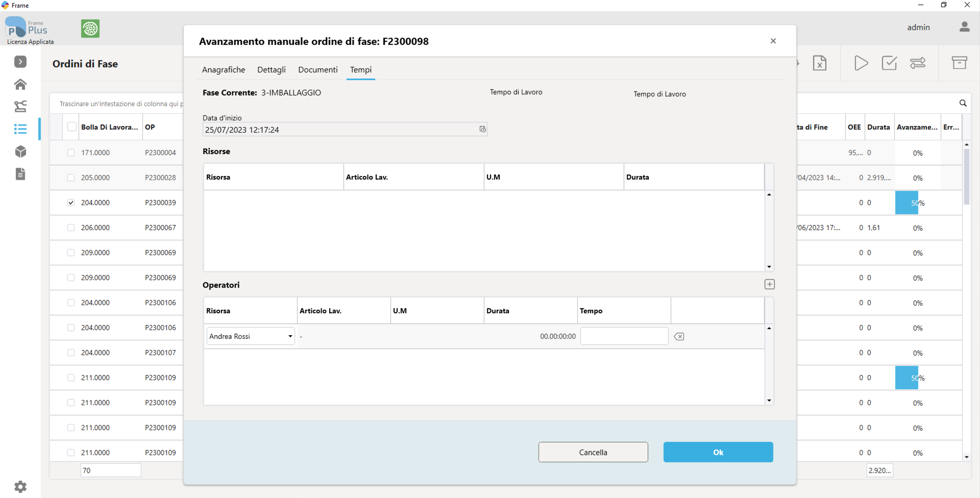Click the admin username label

coord(918,27)
